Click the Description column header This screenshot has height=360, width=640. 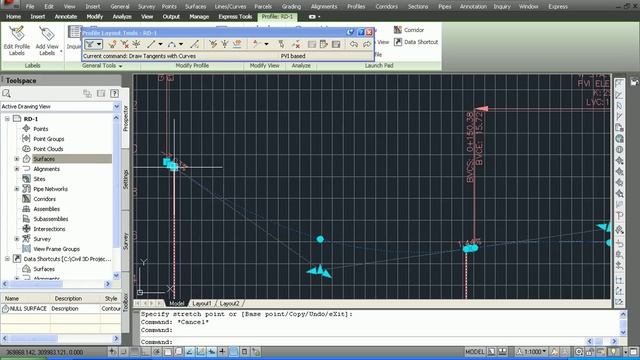coord(75,298)
